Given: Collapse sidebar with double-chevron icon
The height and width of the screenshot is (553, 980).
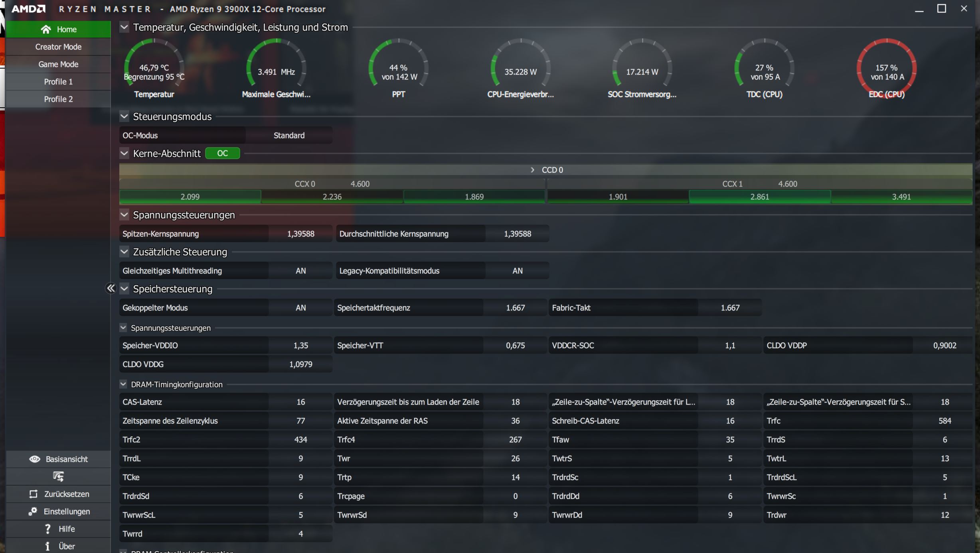Looking at the screenshot, I should click(x=111, y=288).
